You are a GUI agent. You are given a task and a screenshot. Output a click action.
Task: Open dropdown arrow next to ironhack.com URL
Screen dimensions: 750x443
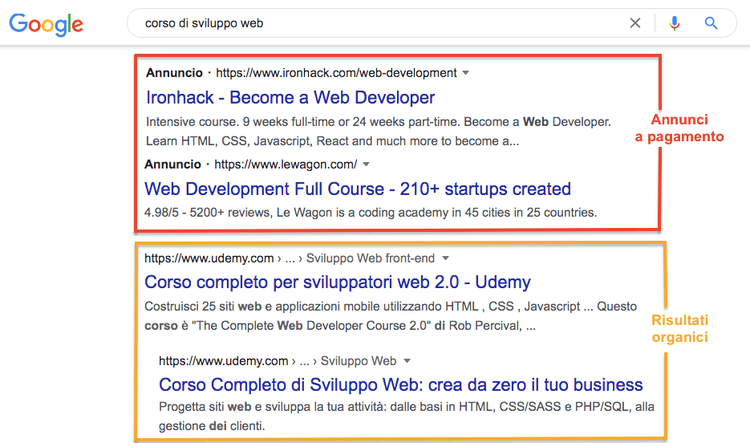pyautogui.click(x=466, y=73)
